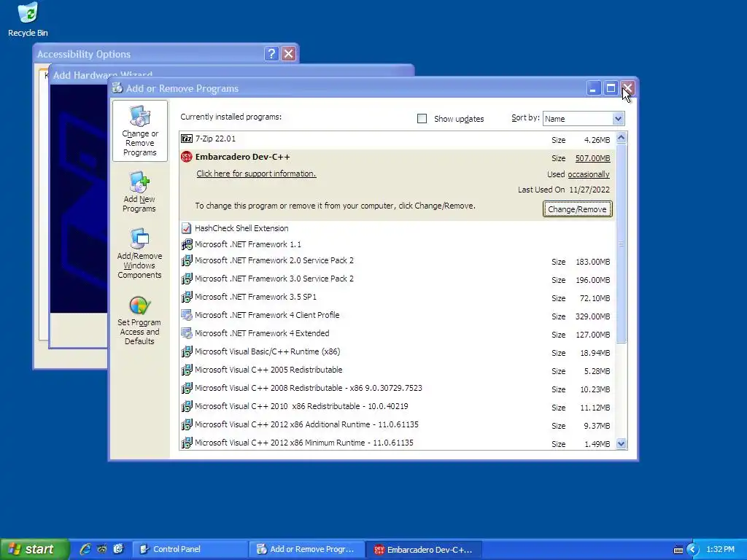Click the Visual Basic/C++ Runtime (x86) icon
The width and height of the screenshot is (747, 560).
tap(187, 352)
